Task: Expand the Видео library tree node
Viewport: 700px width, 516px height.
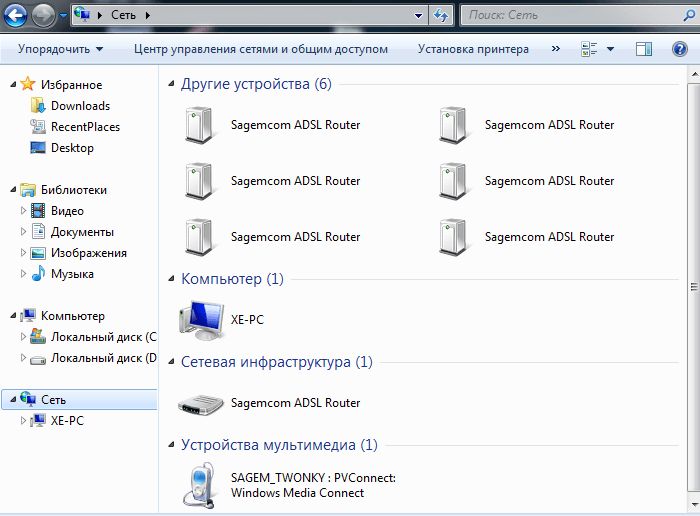Action: coord(25,211)
